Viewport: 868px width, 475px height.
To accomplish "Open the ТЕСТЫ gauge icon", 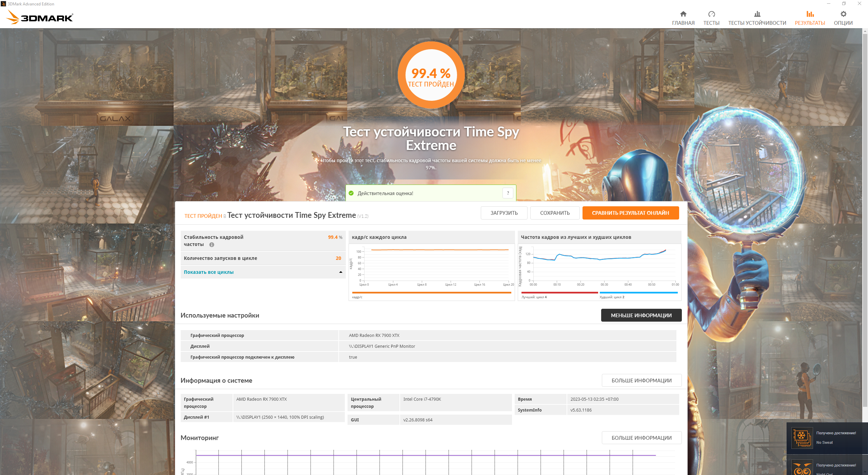I will (x=711, y=14).
